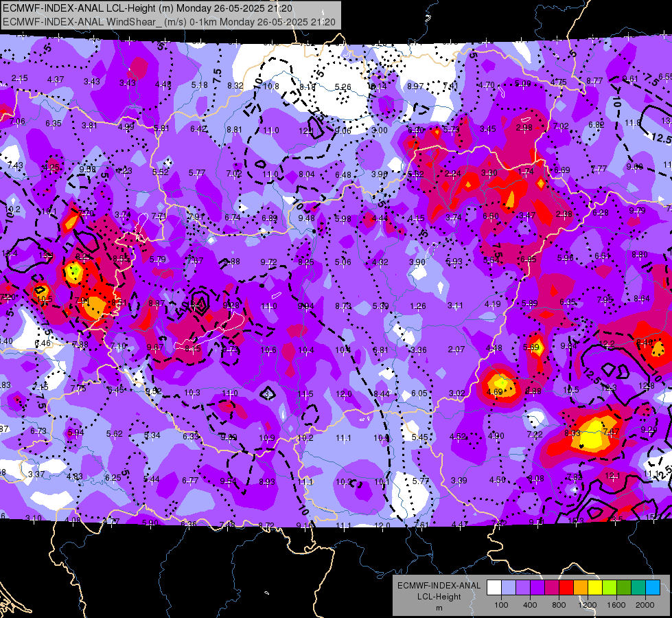
Task: Click the dark green legend swatch
Action: pos(623,588)
